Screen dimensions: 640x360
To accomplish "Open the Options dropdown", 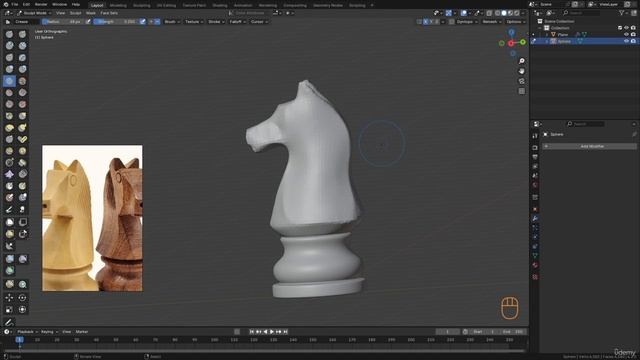I will click(x=516, y=22).
